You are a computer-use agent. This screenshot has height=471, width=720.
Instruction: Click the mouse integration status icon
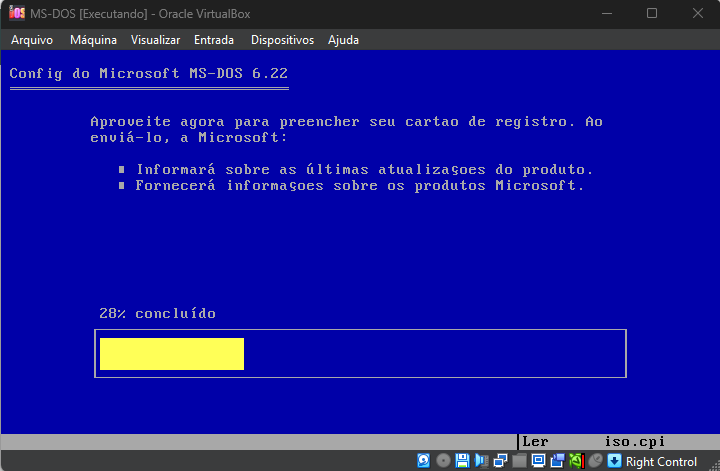click(x=596, y=460)
